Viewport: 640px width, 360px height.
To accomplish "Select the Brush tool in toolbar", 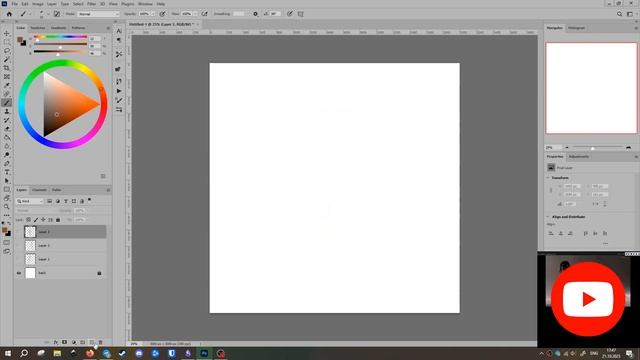I will [x=7, y=103].
